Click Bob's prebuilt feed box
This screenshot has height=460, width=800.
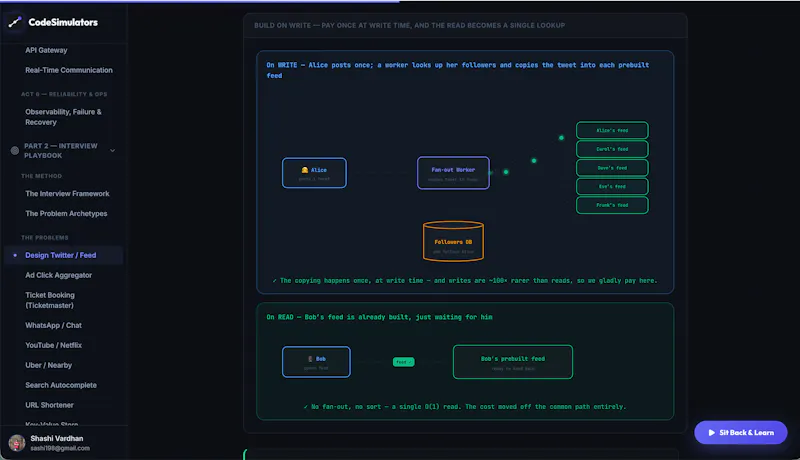tap(513, 362)
